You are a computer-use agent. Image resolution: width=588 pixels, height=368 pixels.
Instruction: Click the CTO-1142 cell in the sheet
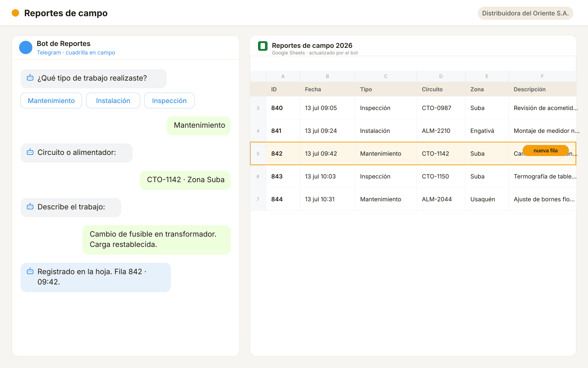tap(441, 153)
